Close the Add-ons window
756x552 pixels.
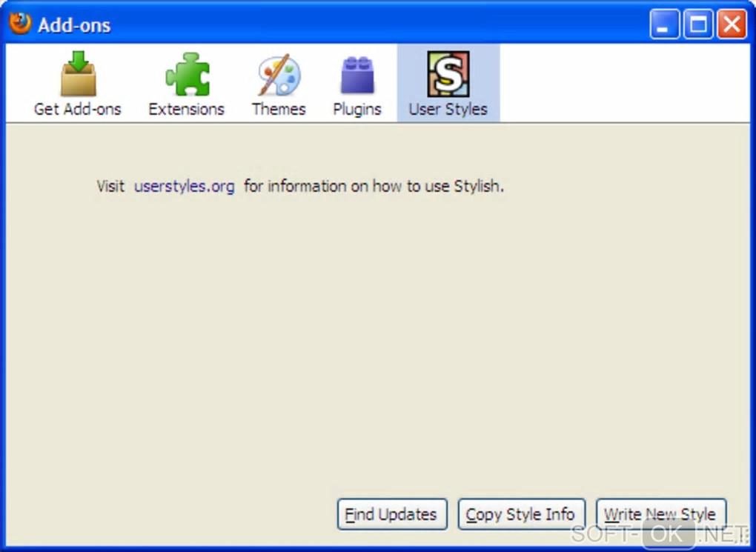(732, 24)
